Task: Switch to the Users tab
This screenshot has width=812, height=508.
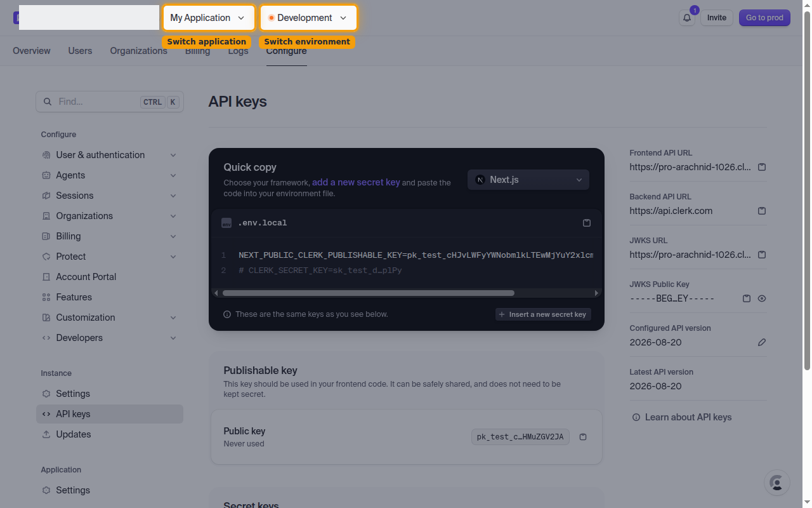Action: click(81, 51)
